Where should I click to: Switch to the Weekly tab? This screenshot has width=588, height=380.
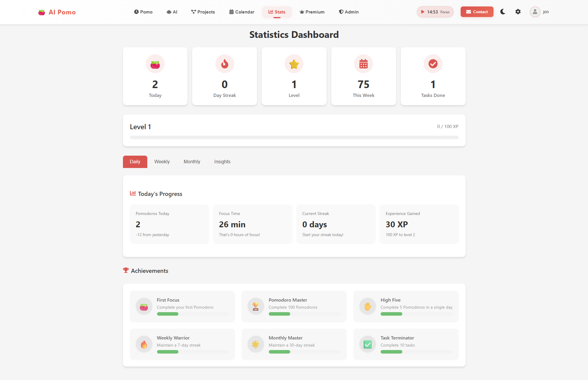162,162
